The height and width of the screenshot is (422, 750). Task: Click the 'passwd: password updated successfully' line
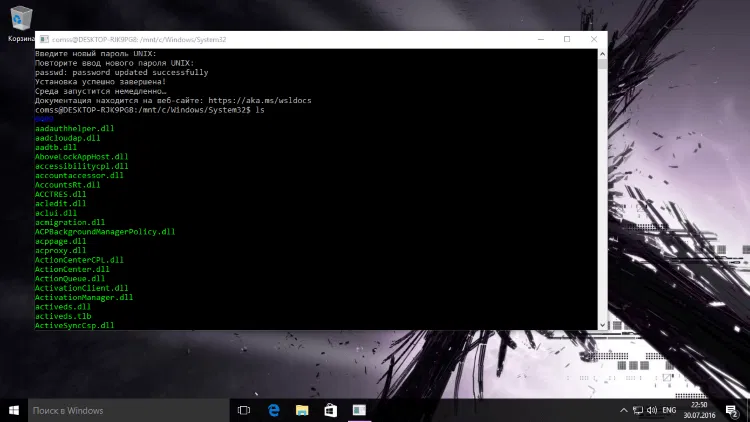tap(121, 72)
